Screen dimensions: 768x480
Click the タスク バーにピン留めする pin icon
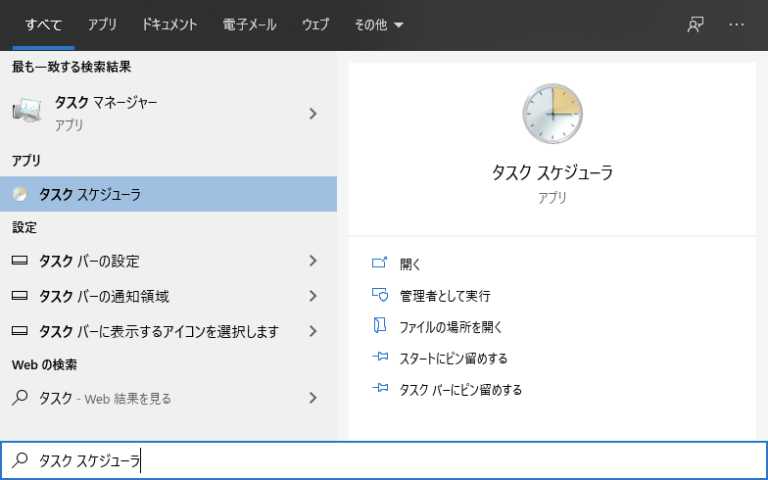(x=379, y=389)
